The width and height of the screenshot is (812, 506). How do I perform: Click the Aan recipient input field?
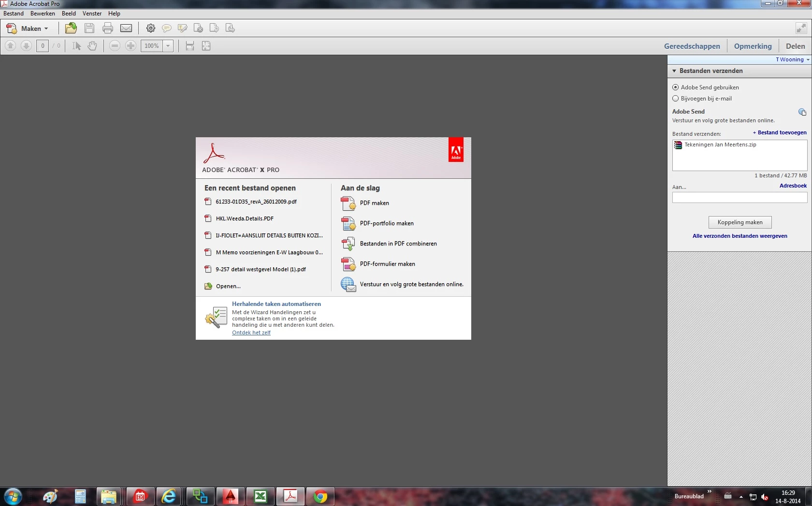739,197
